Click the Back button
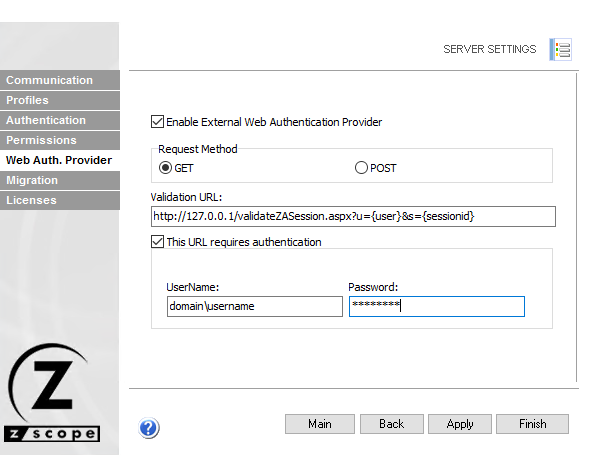This screenshot has width=594, height=455. (392, 424)
